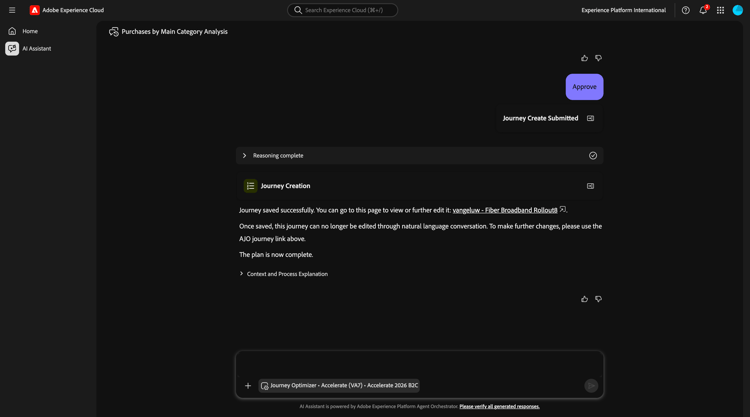750x417 pixels.
Task: Click the Adobe Experience Cloud logo
Action: 34,10
